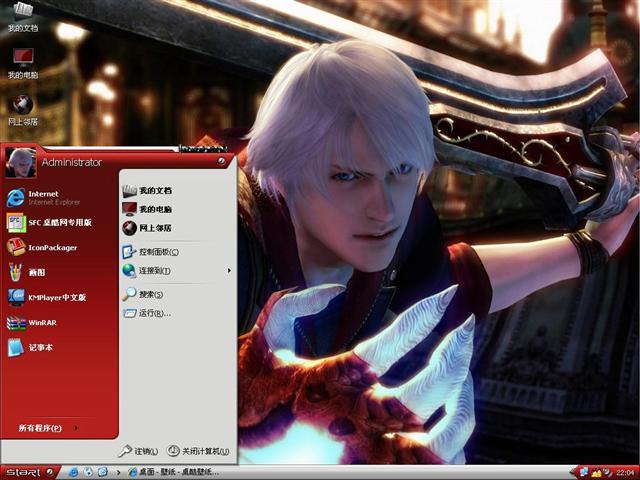Open 我的电脑 in Start menu right pane
Screen dimensions: 640x480
tap(155, 209)
